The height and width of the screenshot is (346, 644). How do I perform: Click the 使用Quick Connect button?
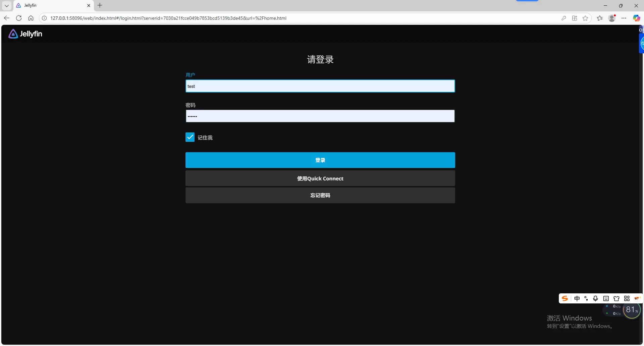click(x=320, y=178)
